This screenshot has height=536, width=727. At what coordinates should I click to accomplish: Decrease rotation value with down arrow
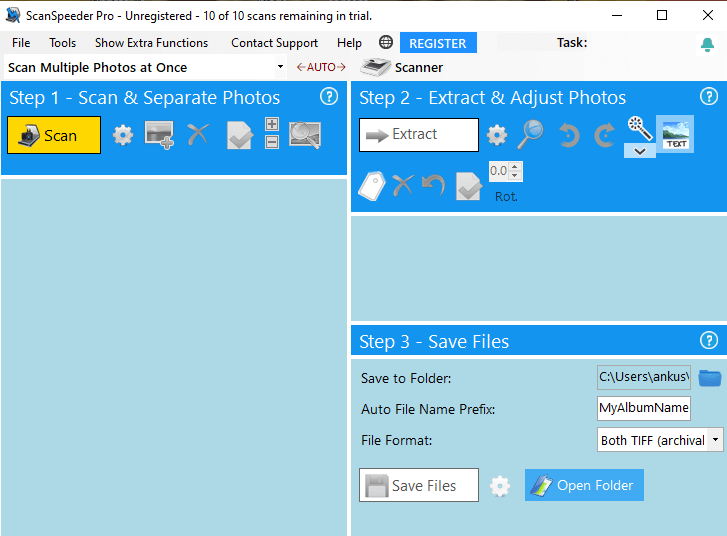pos(515,175)
